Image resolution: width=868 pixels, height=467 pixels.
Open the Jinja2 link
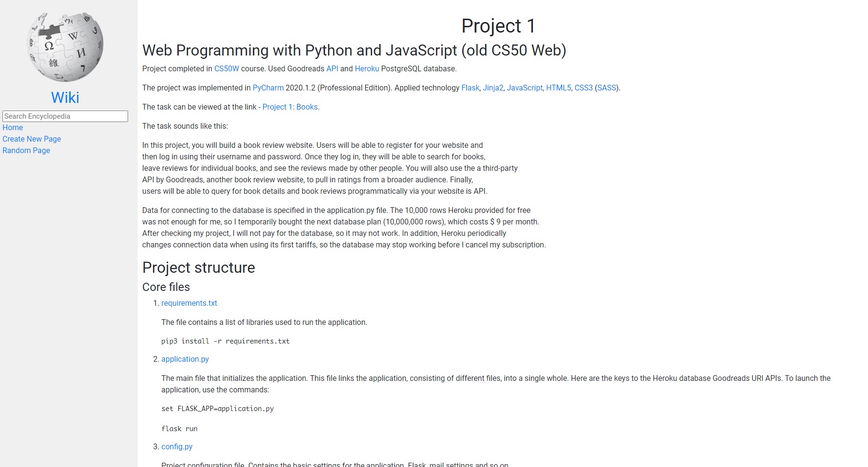[493, 88]
